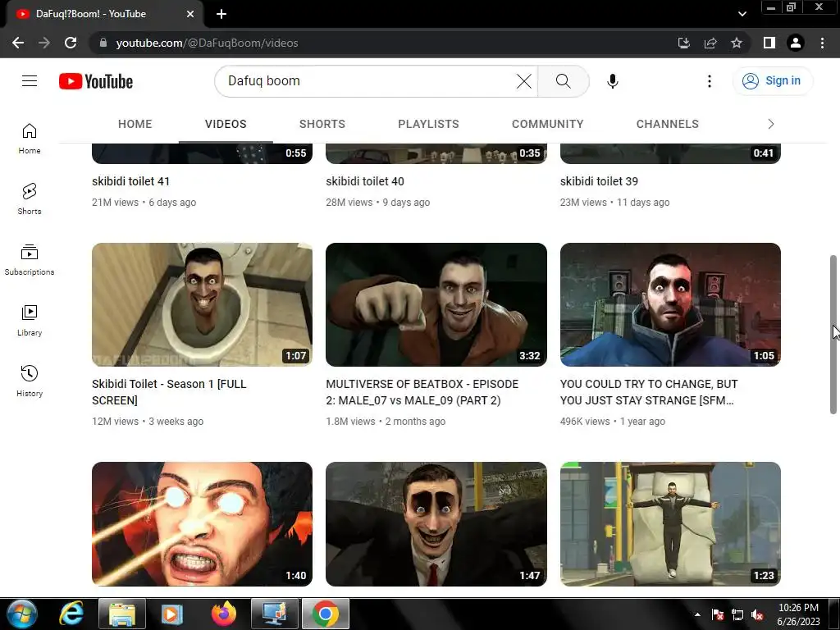Close the DaFuq!?Boom! tab
The image size is (840, 630).
point(190,14)
